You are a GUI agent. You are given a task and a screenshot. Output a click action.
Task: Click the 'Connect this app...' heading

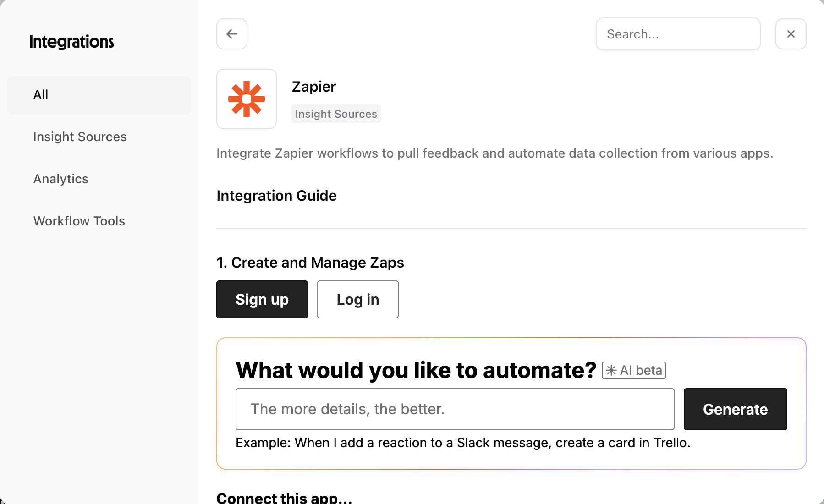284,498
